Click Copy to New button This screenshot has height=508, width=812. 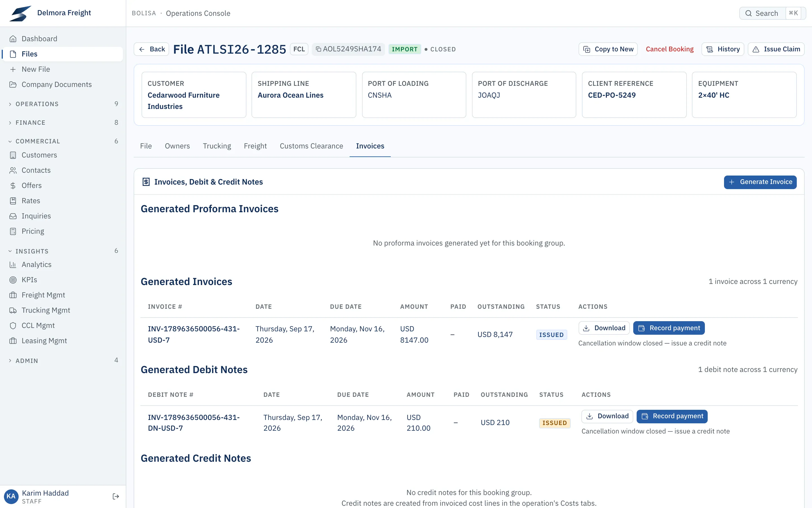coord(608,49)
